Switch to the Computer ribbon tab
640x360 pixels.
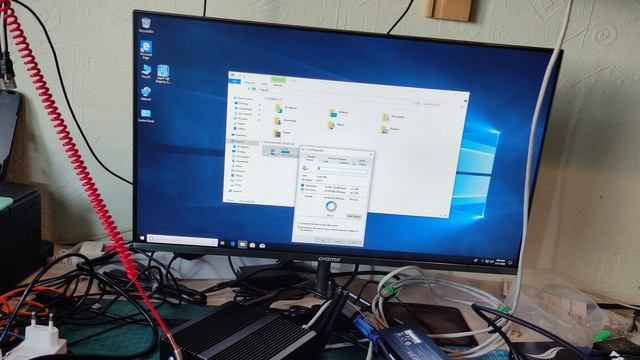pyautogui.click(x=249, y=83)
